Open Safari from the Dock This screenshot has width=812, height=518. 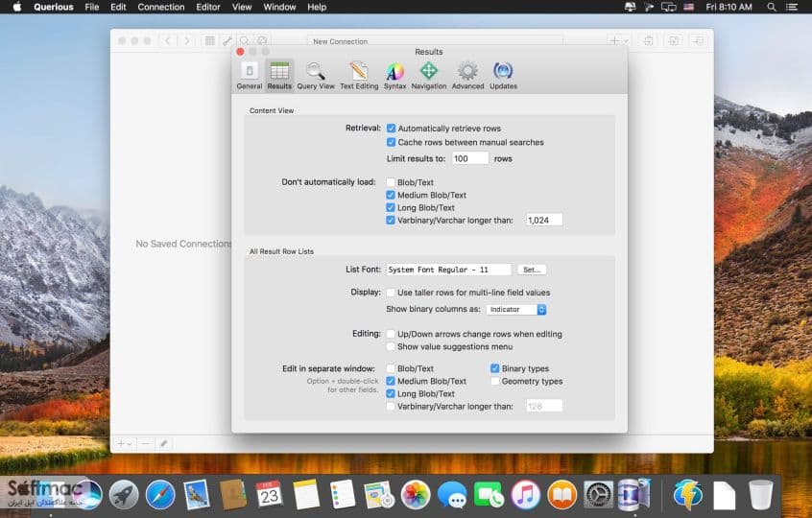click(160, 494)
